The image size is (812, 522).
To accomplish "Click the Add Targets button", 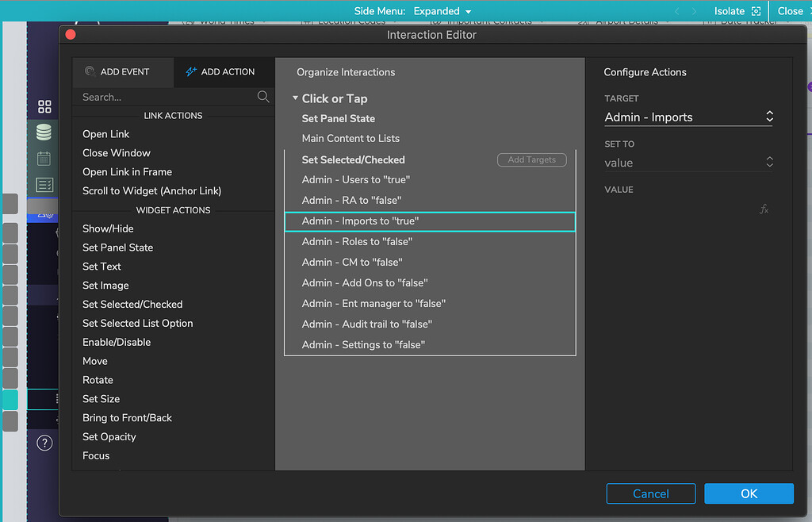I will pyautogui.click(x=531, y=159).
